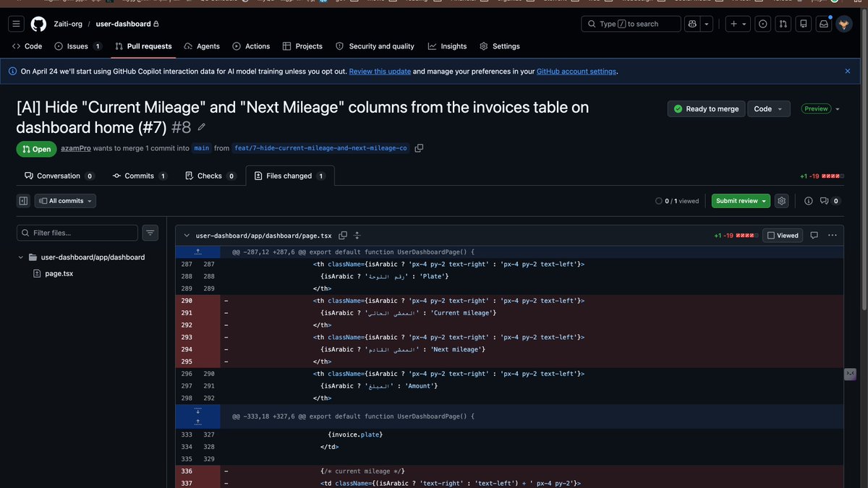Image resolution: width=868 pixels, height=488 pixels.
Task: Select the Files changed tab
Action: (290, 176)
